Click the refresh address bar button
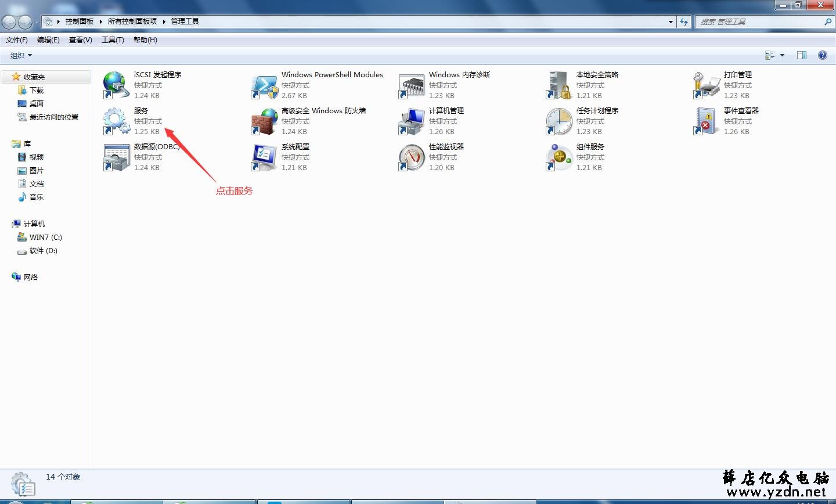Screen dimensions: 836x504 [x=684, y=21]
